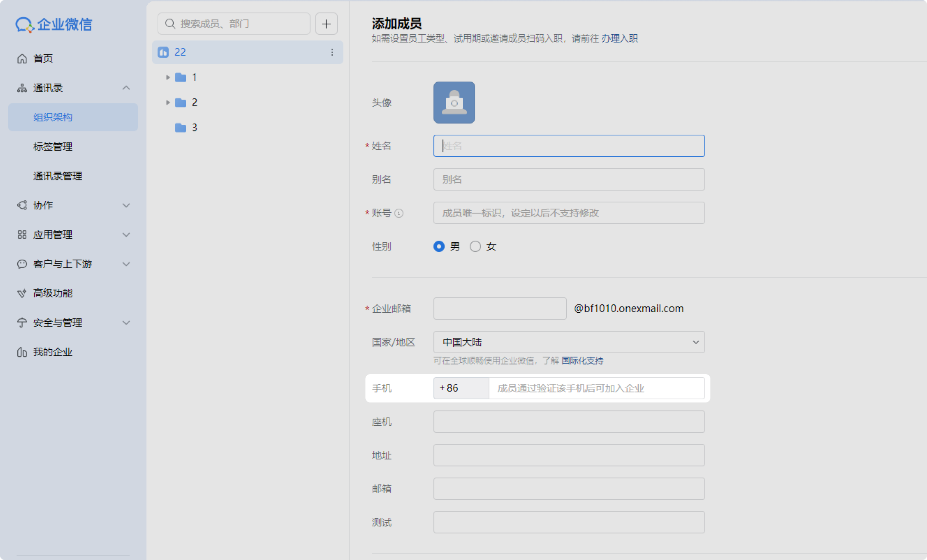Click the 安全与管理 umbrella icon
Screen dimensions: 927x560
[x=22, y=323]
